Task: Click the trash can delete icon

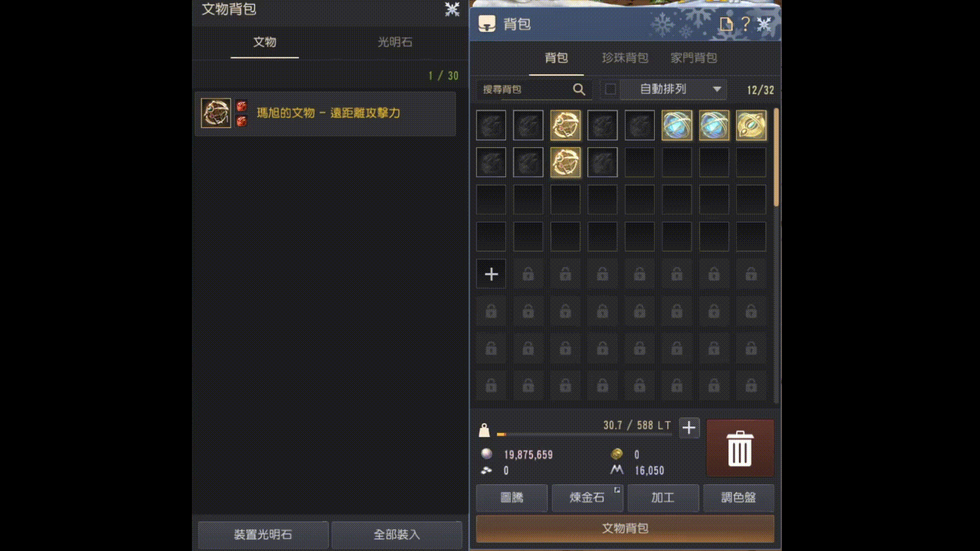Action: [740, 448]
